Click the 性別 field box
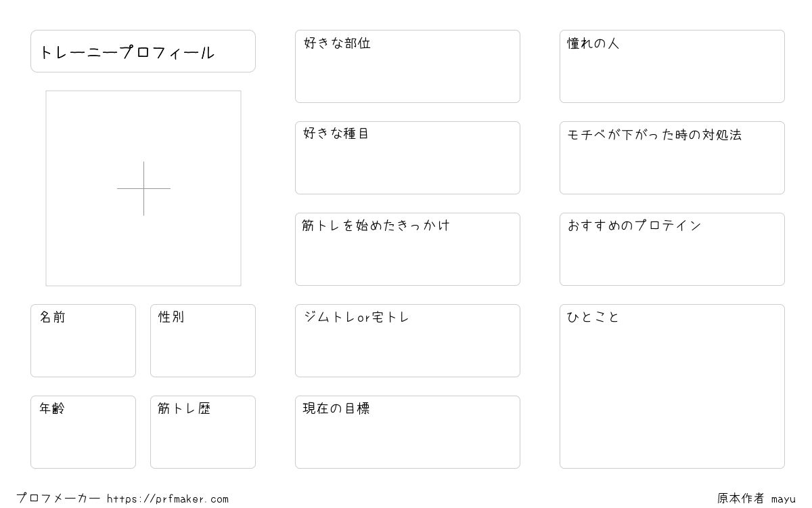 point(203,341)
